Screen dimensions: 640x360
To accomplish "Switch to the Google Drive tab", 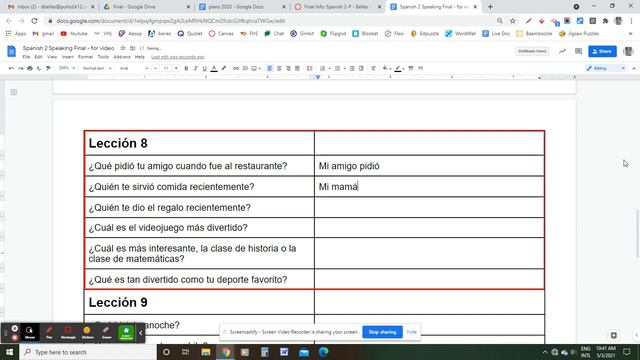I will coord(147,7).
